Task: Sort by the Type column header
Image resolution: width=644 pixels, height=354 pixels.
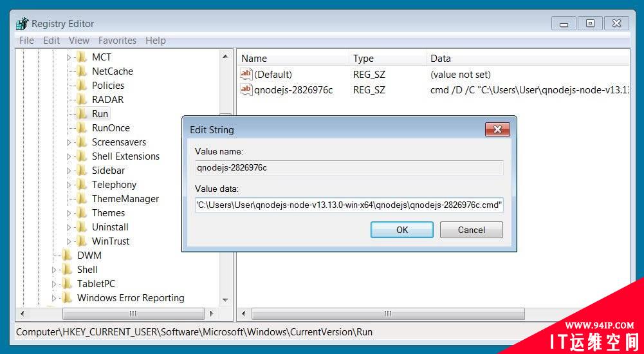Action: pyautogui.click(x=388, y=59)
